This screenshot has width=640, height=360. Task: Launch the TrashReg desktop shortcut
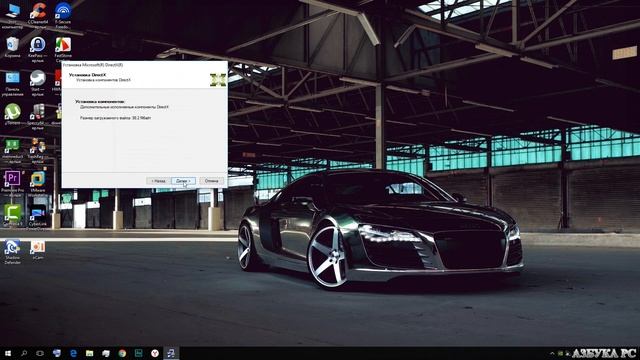[x=38, y=151]
